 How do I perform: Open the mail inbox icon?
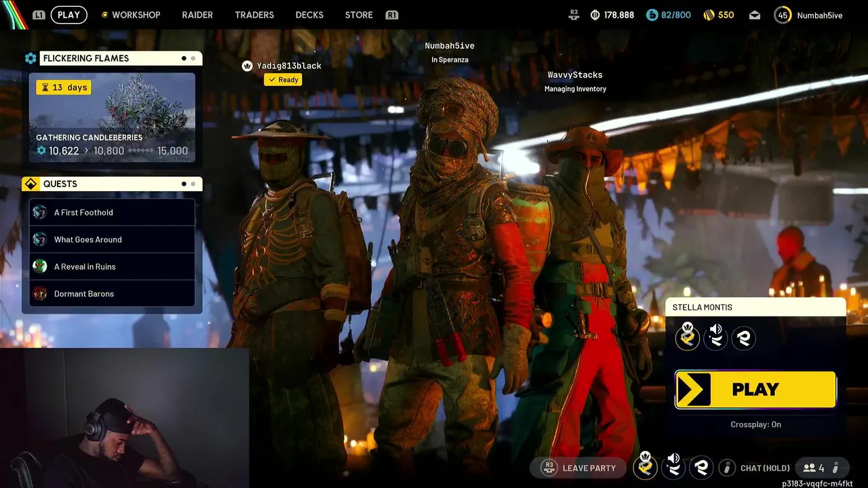click(755, 15)
